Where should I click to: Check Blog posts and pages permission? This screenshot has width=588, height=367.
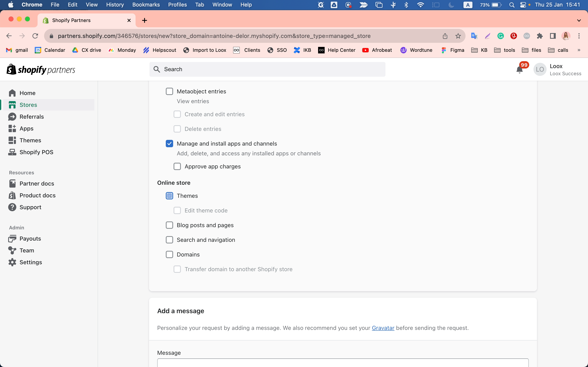(169, 225)
